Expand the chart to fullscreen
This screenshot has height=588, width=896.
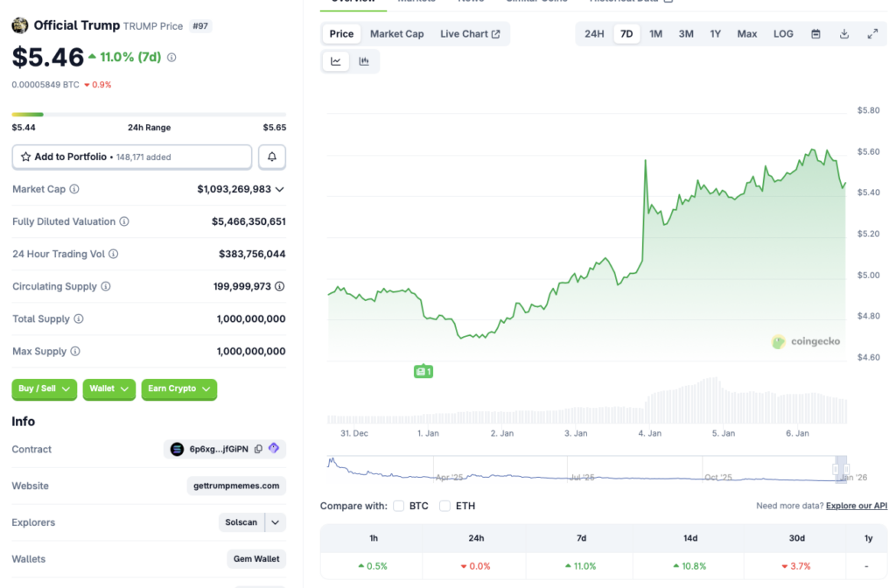pyautogui.click(x=870, y=33)
